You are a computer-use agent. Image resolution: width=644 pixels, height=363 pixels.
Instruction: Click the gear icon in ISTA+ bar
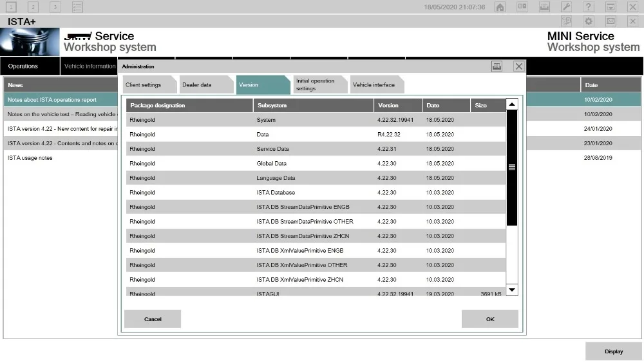pos(589,21)
